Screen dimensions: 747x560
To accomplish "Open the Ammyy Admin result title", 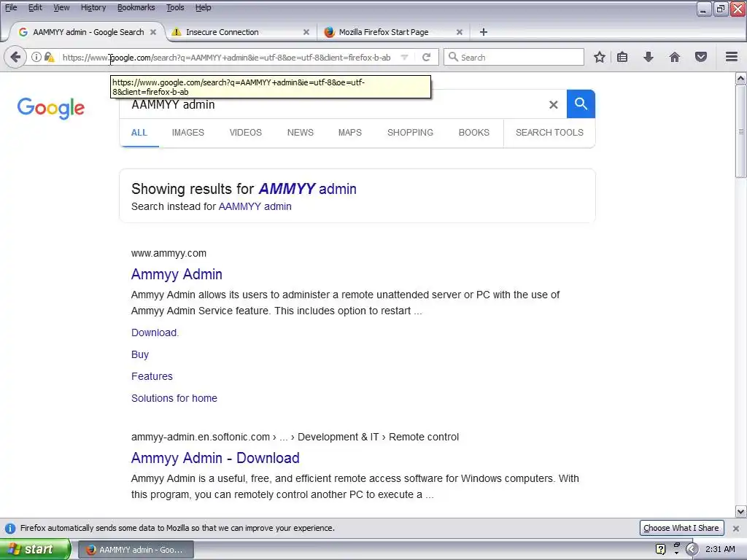I will click(177, 274).
